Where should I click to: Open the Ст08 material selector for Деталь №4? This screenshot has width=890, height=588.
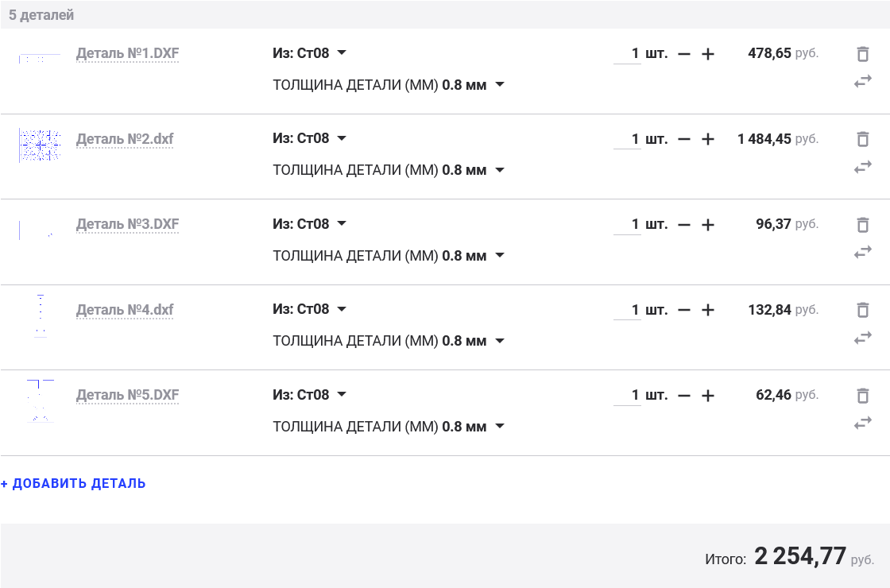click(x=310, y=309)
